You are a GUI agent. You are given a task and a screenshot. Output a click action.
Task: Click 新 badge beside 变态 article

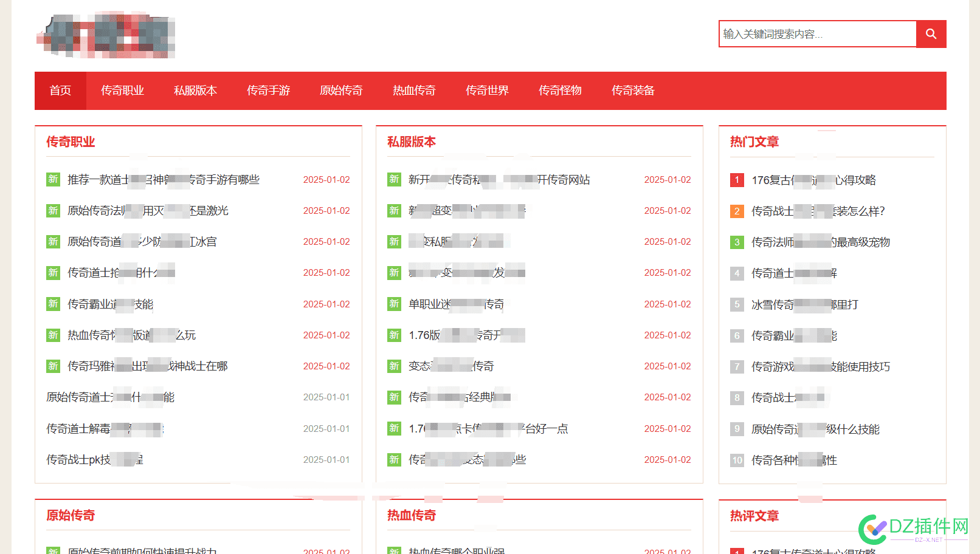click(394, 366)
